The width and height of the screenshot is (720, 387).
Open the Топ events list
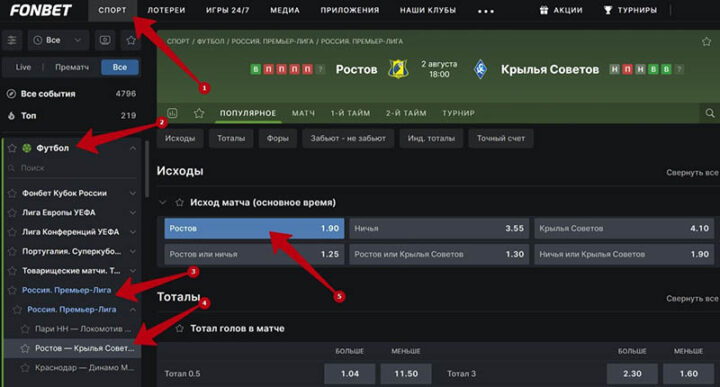pos(71,116)
